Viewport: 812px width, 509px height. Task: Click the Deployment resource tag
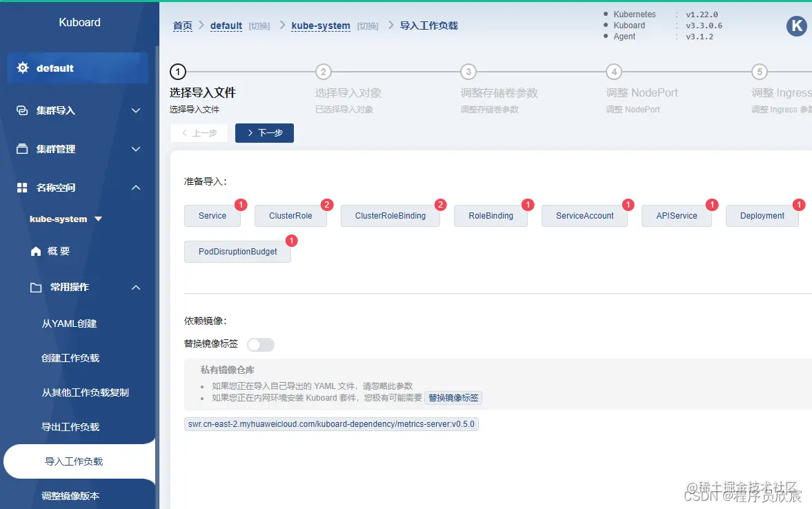(762, 216)
